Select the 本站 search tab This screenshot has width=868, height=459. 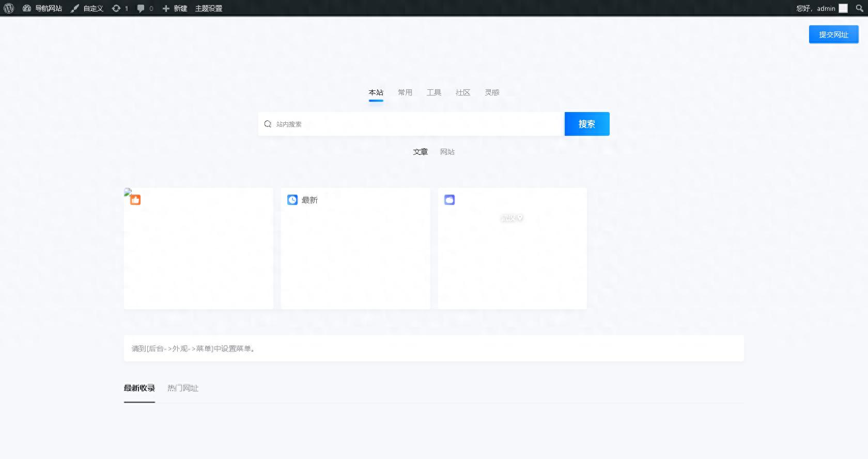pos(376,92)
